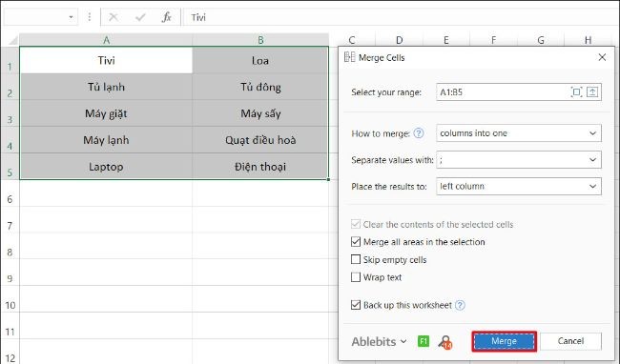
Task: Click the formula bar showing Tivi
Action: [x=401, y=17]
